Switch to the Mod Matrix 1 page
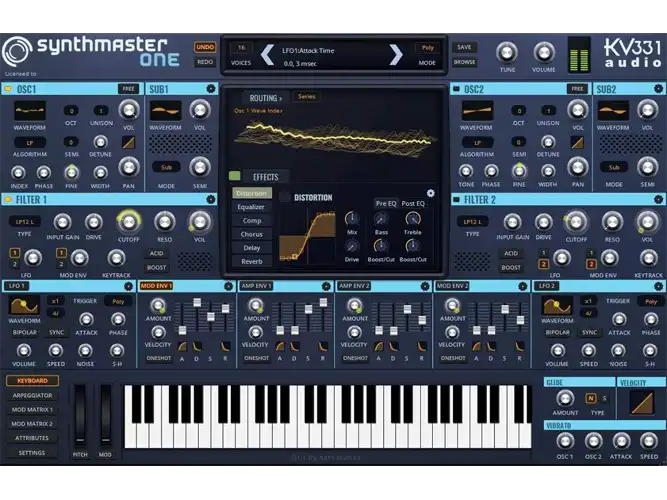 pos(32,409)
